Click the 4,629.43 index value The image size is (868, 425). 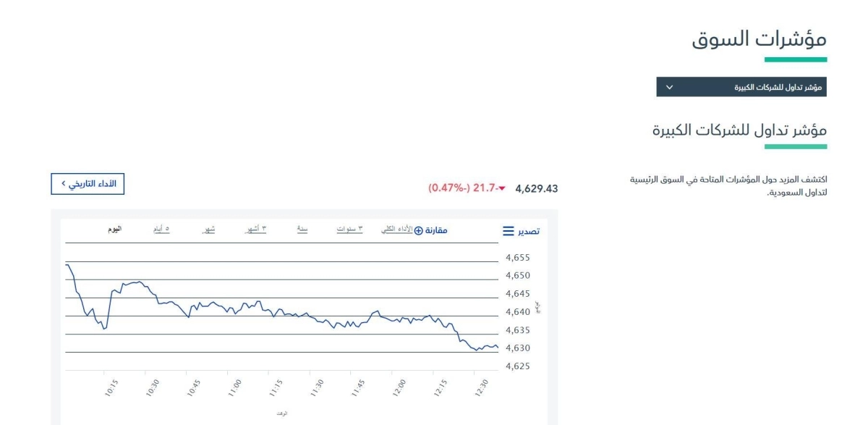536,189
